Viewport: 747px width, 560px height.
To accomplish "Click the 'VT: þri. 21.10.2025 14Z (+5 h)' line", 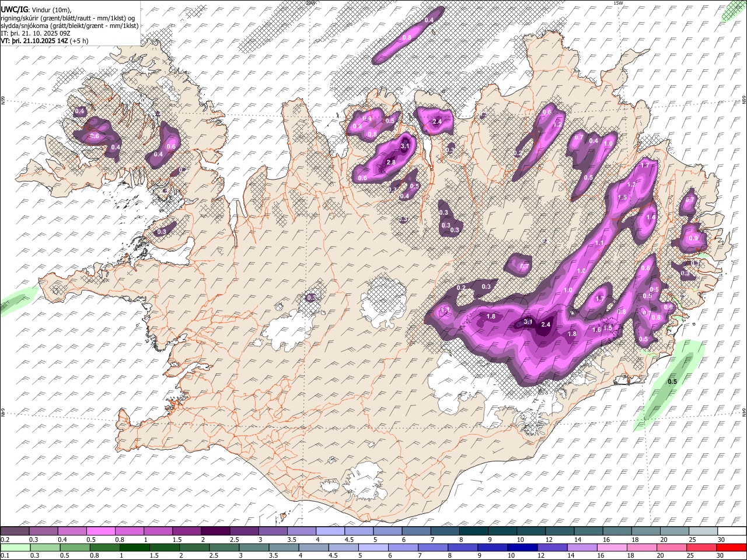I will coord(45,41).
